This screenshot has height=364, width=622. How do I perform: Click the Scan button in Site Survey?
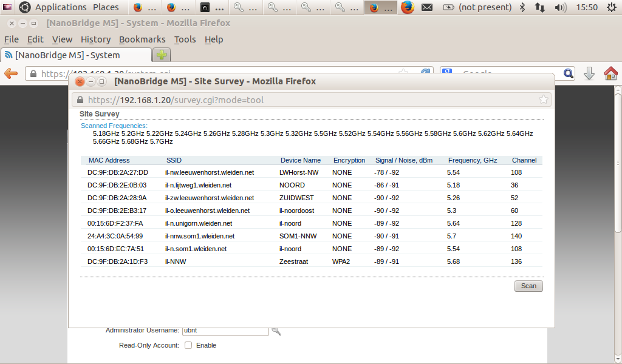tap(528, 286)
